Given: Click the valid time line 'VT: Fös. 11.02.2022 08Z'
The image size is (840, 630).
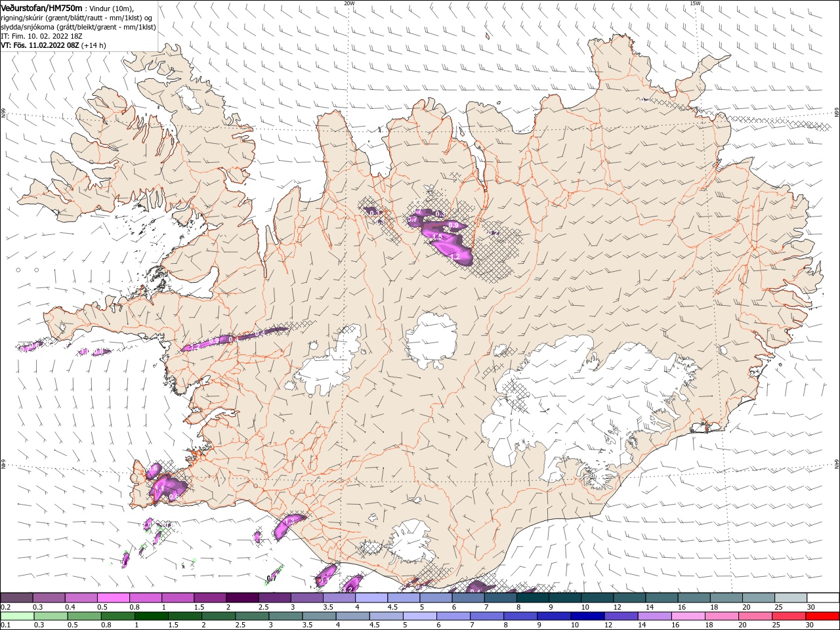Looking at the screenshot, I should tap(40, 45).
